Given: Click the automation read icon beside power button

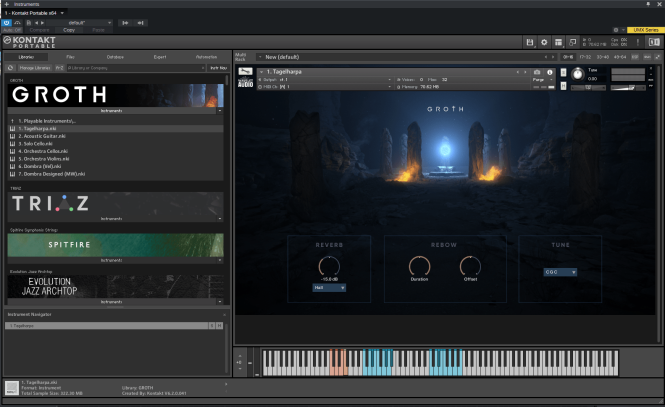Looking at the screenshot, I should [x=17, y=23].
